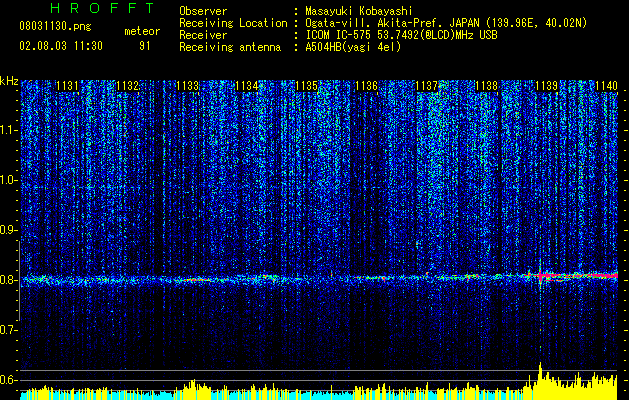Click the 1132 time marker
The image size is (629, 400).
(128, 86)
